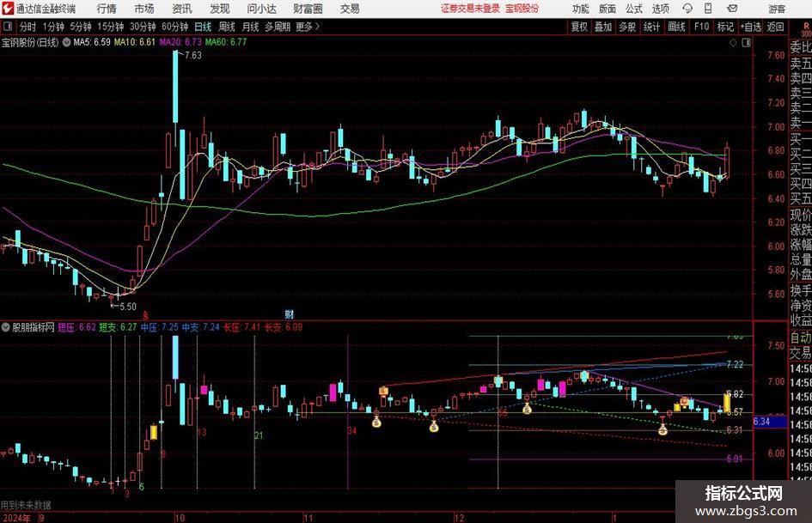Viewport: 812px width, 523px height.
Task: Open the 资讯 menu
Action: pos(182,9)
